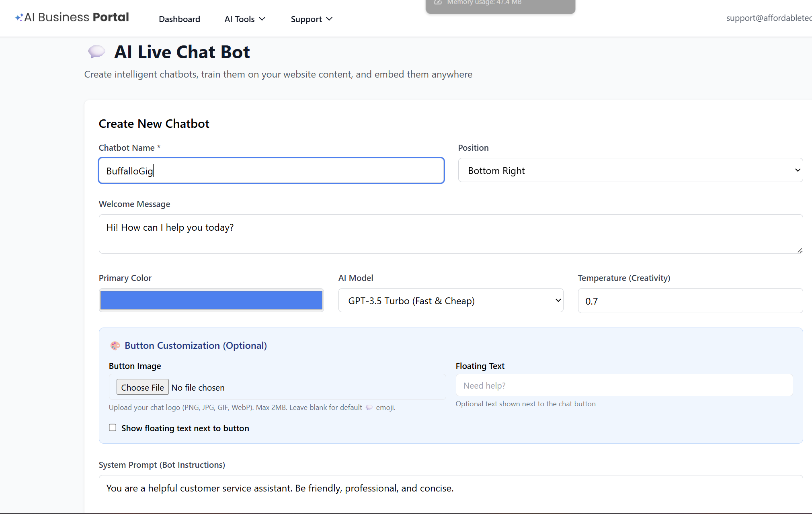Go to Dashboard in top navigation
This screenshot has width=812, height=514.
(x=179, y=19)
